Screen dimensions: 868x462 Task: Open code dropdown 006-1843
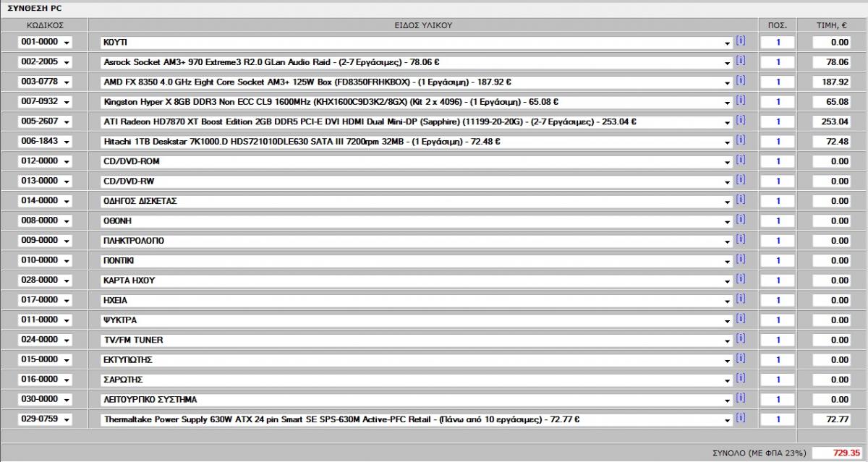click(45, 142)
